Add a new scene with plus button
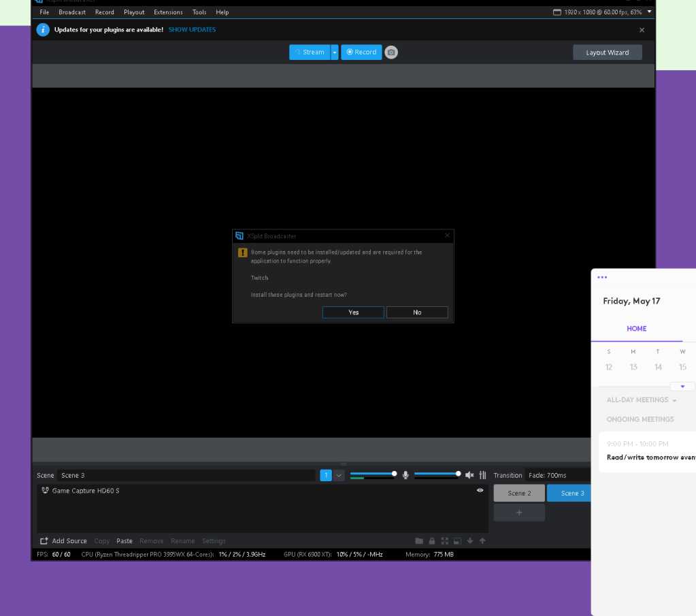Screen dimensions: 696x616 519,513
